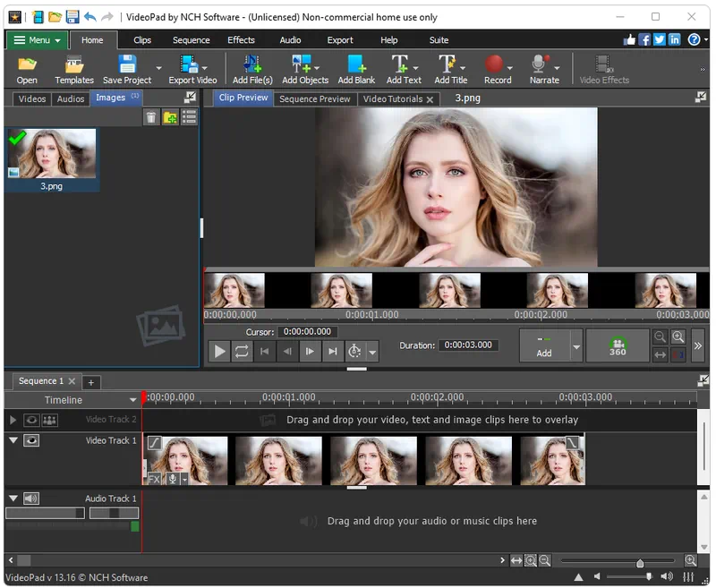The width and height of the screenshot is (716, 588).
Task: Step forward one frame
Action: (x=310, y=352)
